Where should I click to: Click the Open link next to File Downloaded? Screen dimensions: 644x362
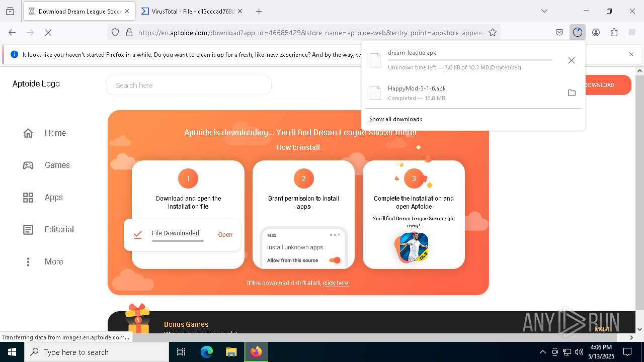coord(225,235)
